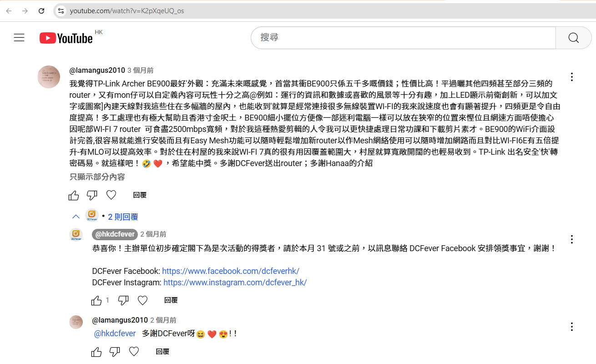Reply to hkdcfever with 回覆
This screenshot has height=364, width=596.
click(x=171, y=300)
